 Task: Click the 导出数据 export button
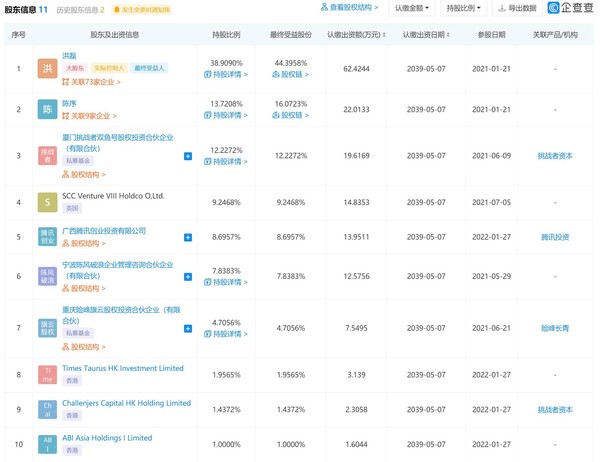(x=517, y=8)
